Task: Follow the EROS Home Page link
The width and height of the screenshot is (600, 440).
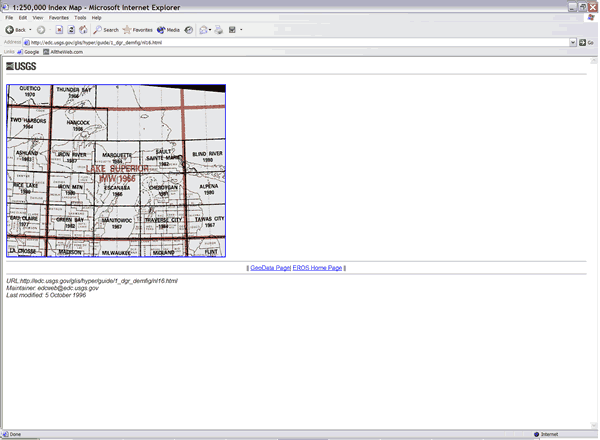Action: pos(319,268)
